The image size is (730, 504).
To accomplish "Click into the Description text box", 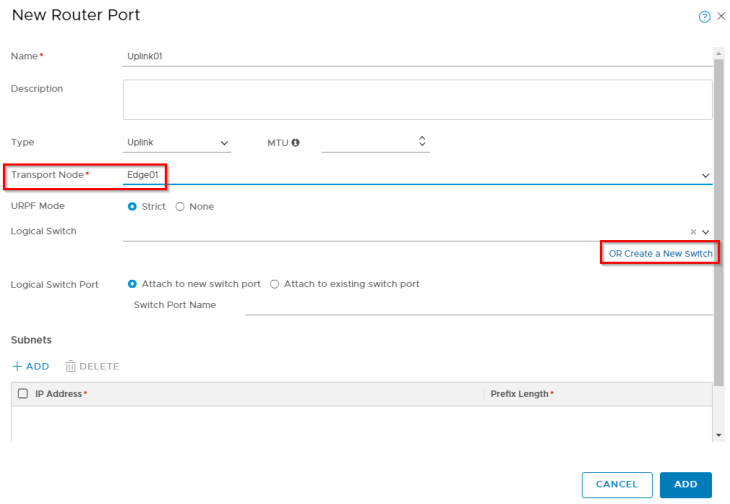I will point(417,100).
